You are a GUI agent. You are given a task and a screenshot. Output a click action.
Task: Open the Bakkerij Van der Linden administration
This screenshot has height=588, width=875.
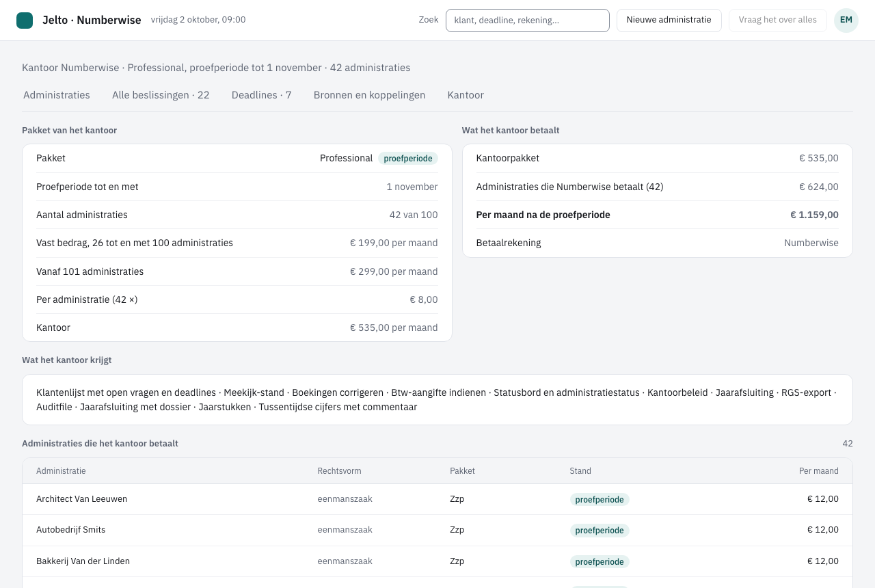coord(437,561)
